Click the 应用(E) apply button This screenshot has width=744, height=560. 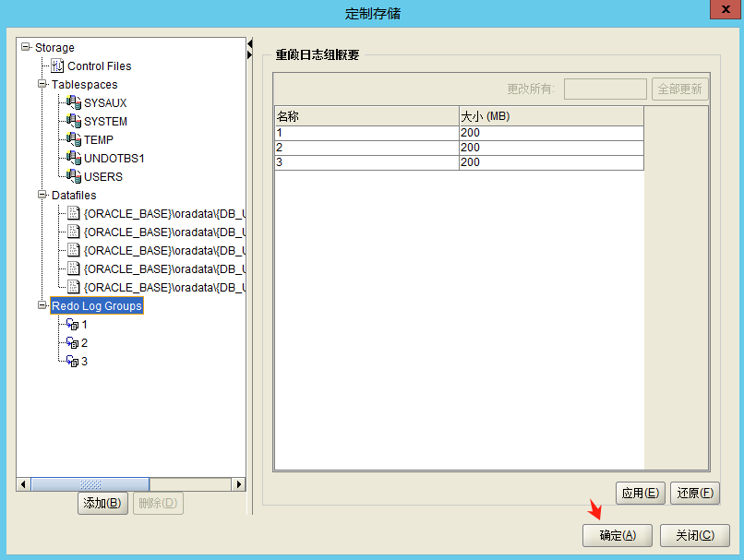[640, 494]
